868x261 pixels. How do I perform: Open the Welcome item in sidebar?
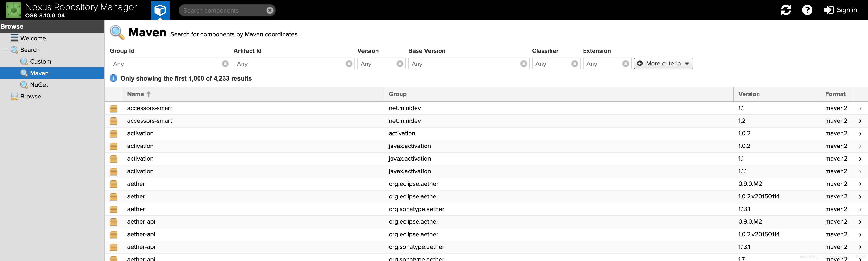(33, 38)
